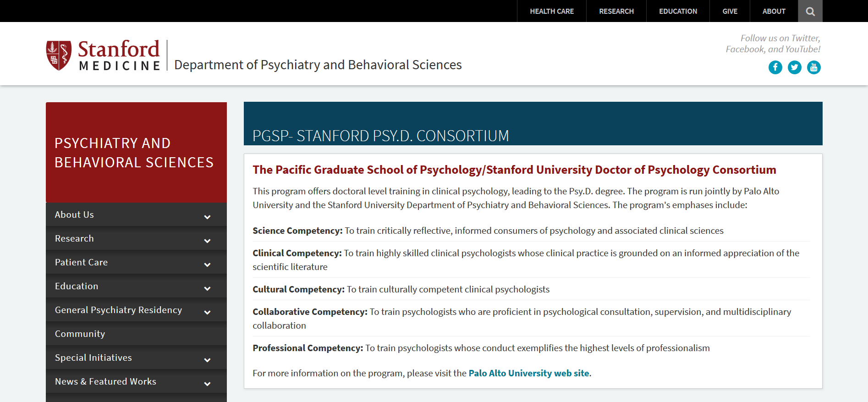Expand the General Psychiatry Residency chevron
This screenshot has height=402, width=868.
click(x=207, y=312)
